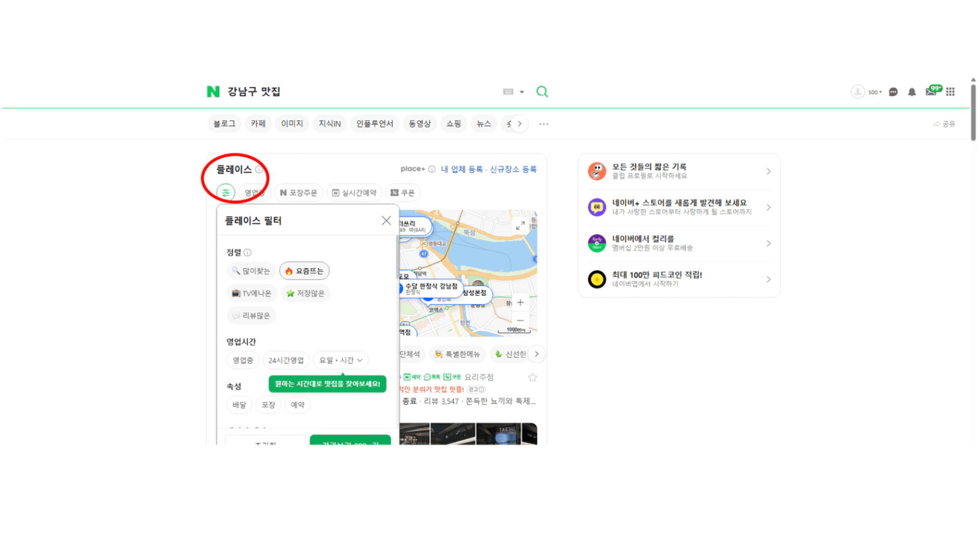Screen dimensions: 980x551
Task: Expand the input tool dropdown arrow
Action: pos(522,92)
